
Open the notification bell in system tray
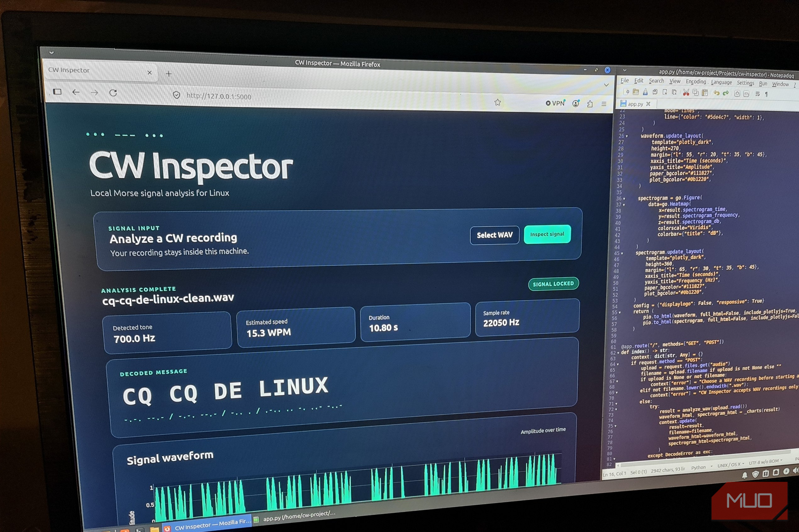point(745,475)
